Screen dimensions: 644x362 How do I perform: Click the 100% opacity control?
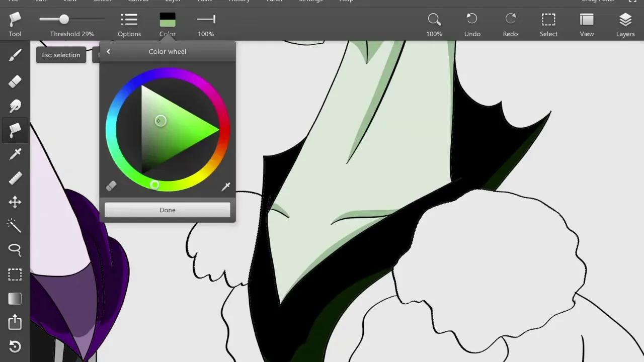206,25
